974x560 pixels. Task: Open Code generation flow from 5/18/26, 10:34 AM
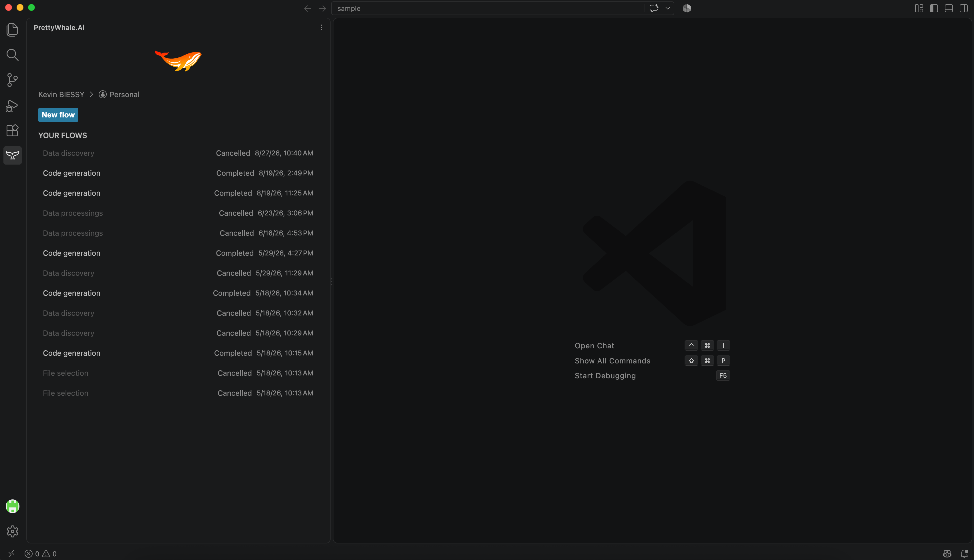(178, 293)
